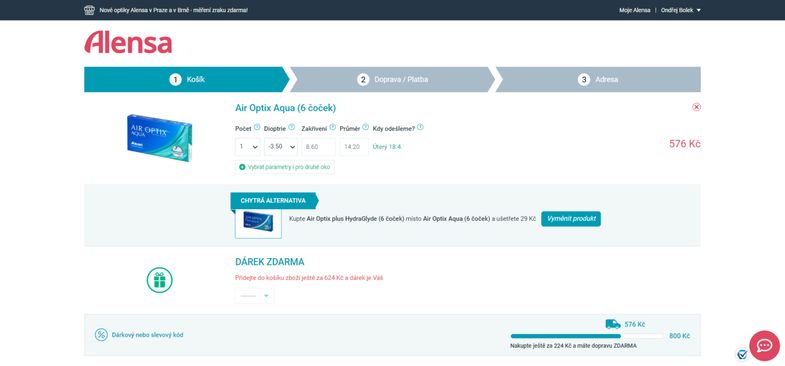Viewport: 785px width, 366px height.
Task: Click the CHYTRÁ ALTERNATIVA label
Action: click(x=273, y=201)
